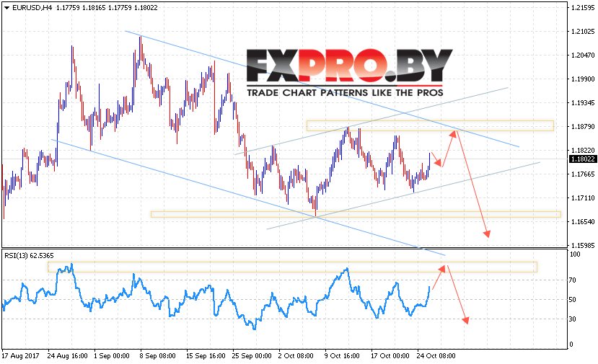This screenshot has height=364, width=598.
Task: Select the 8 Sep 08:00 date label
Action: pyautogui.click(x=158, y=356)
